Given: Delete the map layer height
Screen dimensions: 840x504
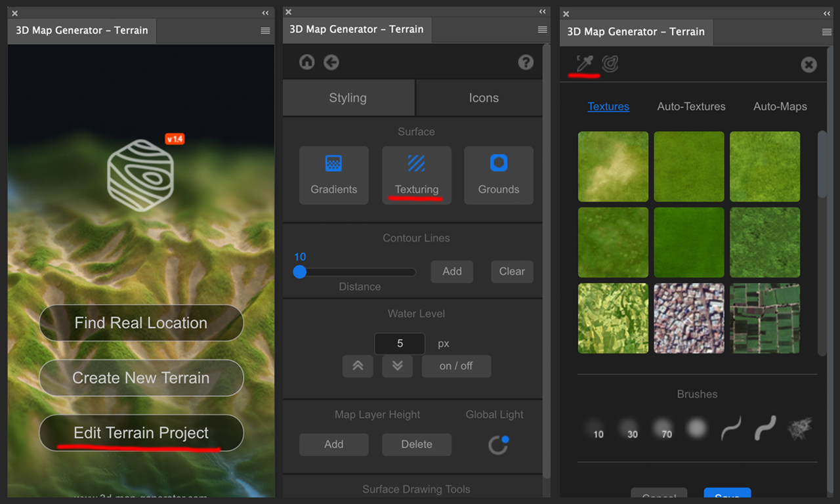Looking at the screenshot, I should coord(417,444).
